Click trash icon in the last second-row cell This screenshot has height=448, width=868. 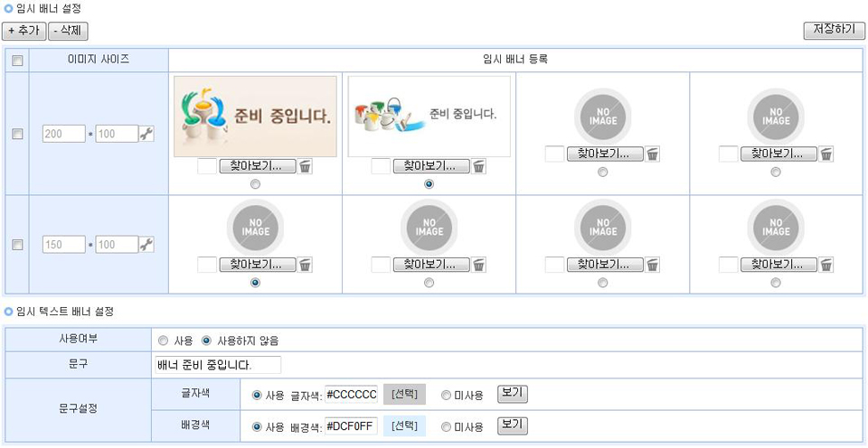tap(826, 265)
